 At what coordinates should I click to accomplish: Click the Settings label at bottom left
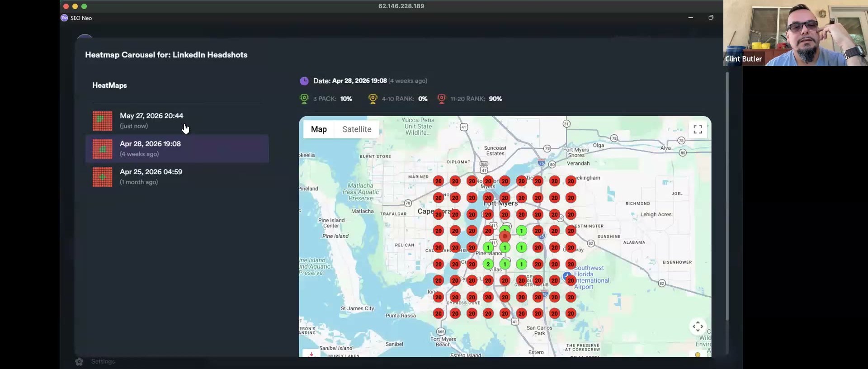point(103,361)
